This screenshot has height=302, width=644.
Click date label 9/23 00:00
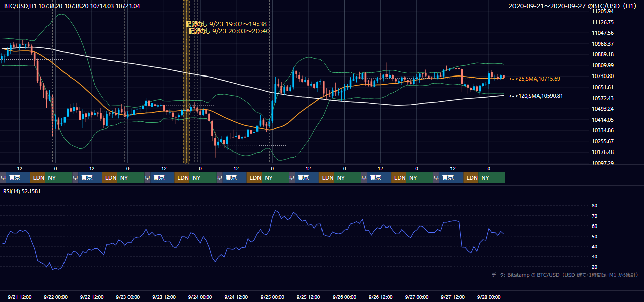coord(128,297)
